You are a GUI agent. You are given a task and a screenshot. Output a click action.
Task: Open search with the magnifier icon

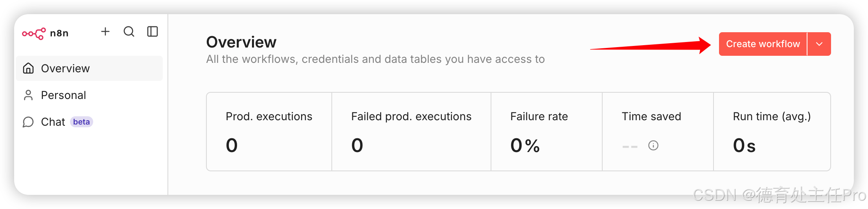(x=129, y=32)
